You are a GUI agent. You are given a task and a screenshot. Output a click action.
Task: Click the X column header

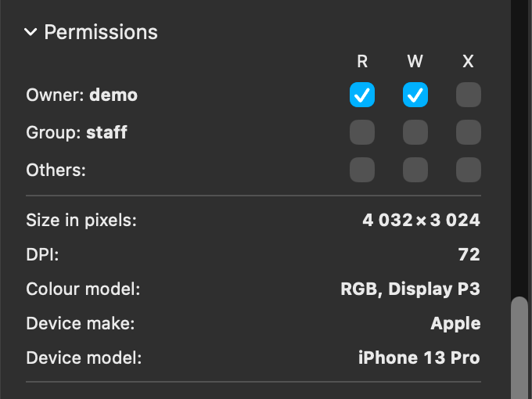point(469,61)
